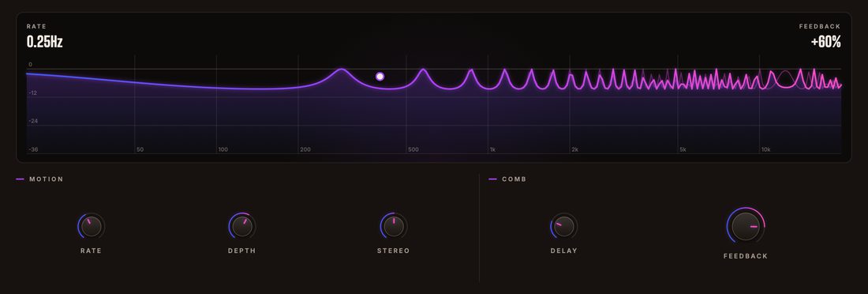This screenshot has width=868, height=294.
Task: Click the Depth knob
Action: pos(242,226)
